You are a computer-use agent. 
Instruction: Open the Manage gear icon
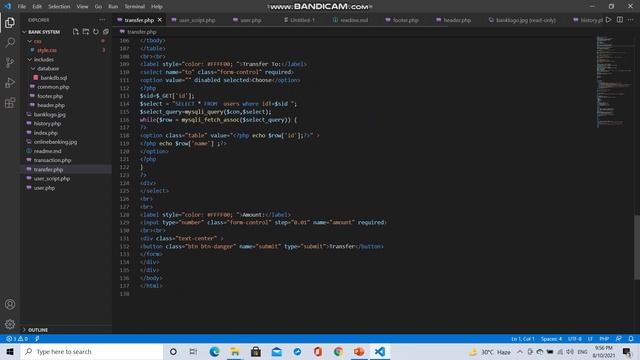pos(10,324)
